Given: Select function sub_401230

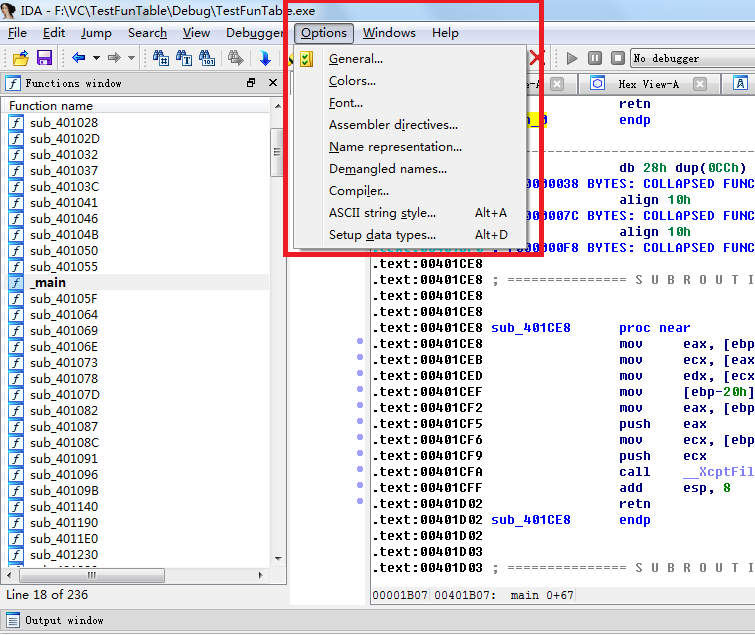Looking at the screenshot, I should (64, 555).
